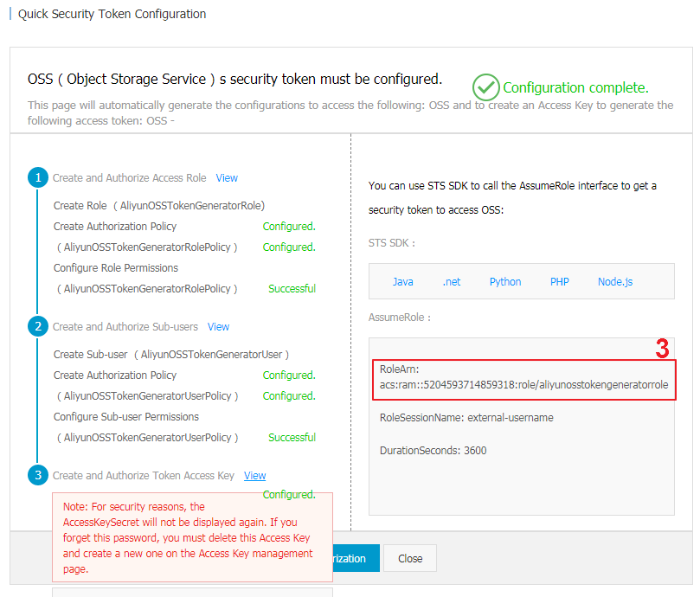Click 'Configure Sub-user Permissions' text
This screenshot has height=597, width=700.
click(126, 417)
